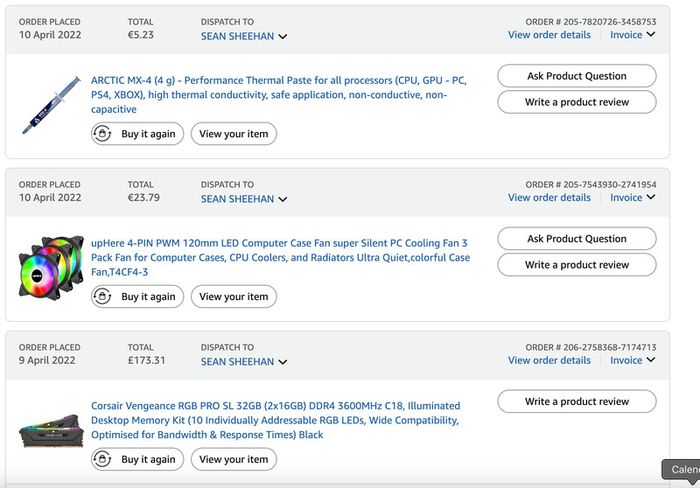The height and width of the screenshot is (488, 700).
Task: Open Invoice dropdown for order 206-2758368-7174713
Action: 633,360
